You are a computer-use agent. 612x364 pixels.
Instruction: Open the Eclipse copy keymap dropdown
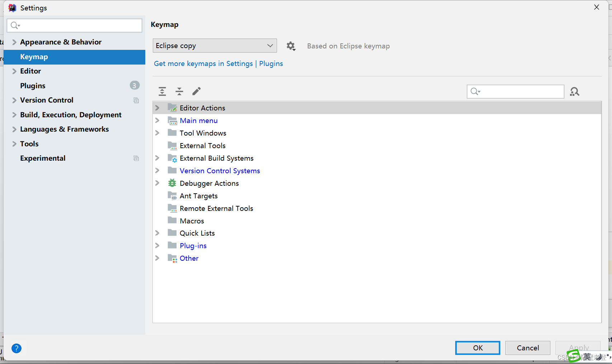click(215, 46)
